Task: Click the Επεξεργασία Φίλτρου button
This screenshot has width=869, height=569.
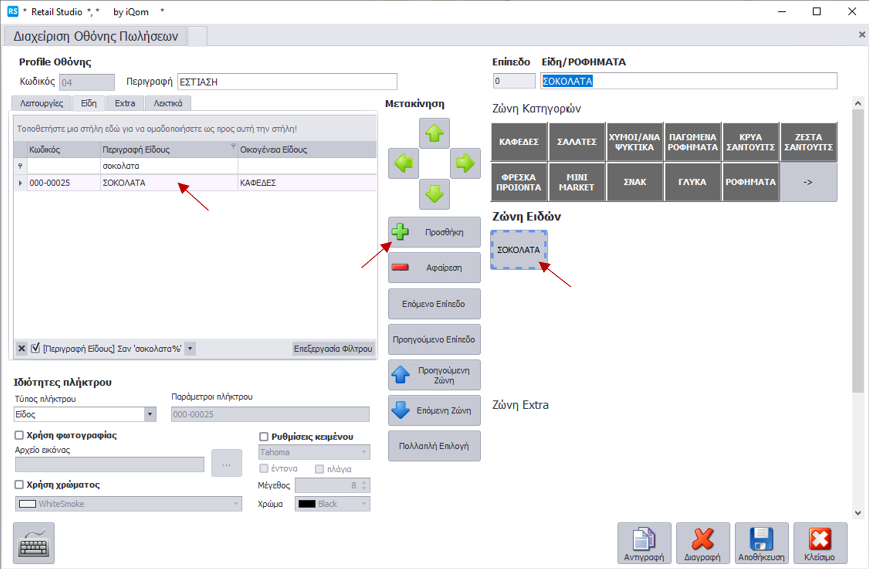Action: [333, 349]
